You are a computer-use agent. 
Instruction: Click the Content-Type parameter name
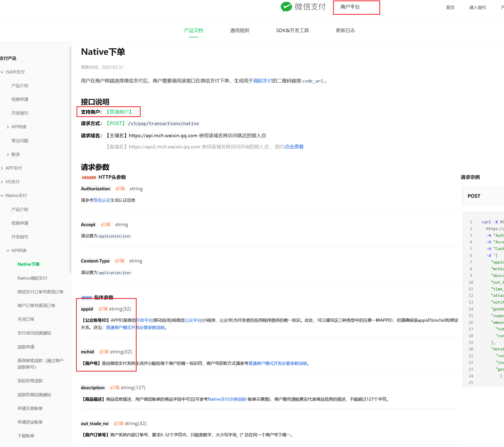tap(95, 261)
